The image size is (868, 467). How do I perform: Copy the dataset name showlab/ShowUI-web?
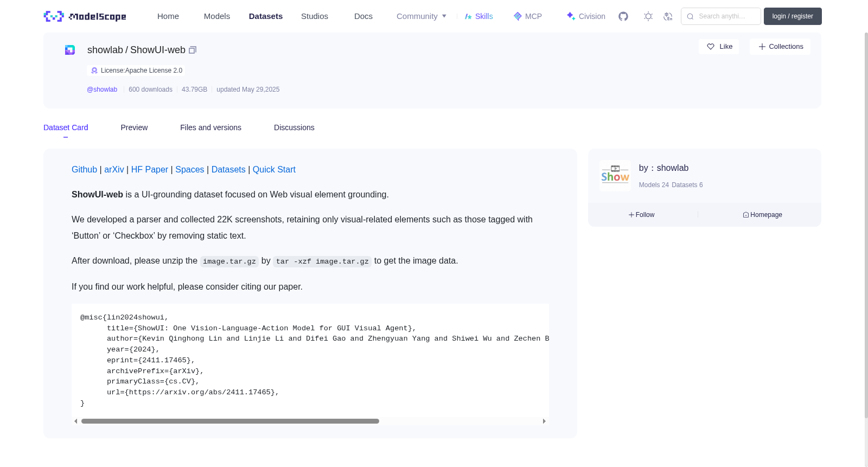point(193,50)
